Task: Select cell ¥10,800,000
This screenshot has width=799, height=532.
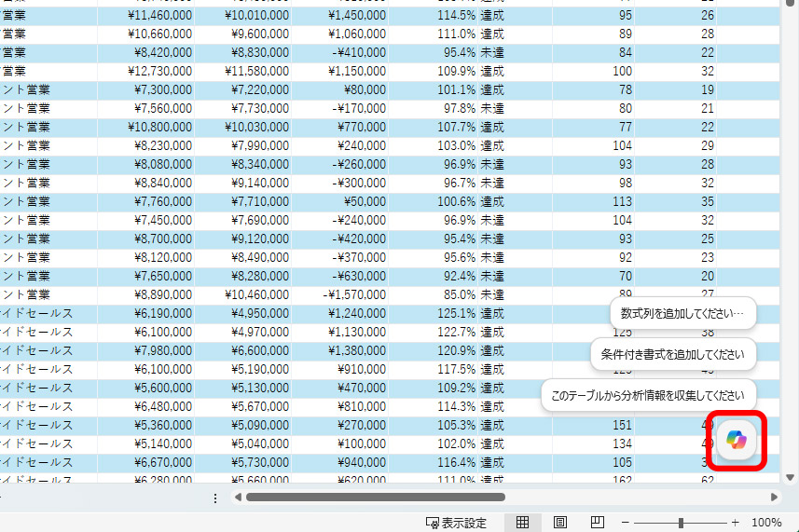Action: click(x=146, y=128)
